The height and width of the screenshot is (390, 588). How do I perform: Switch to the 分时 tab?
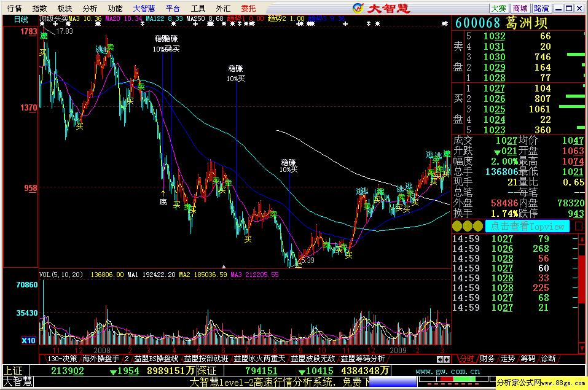[466, 359]
